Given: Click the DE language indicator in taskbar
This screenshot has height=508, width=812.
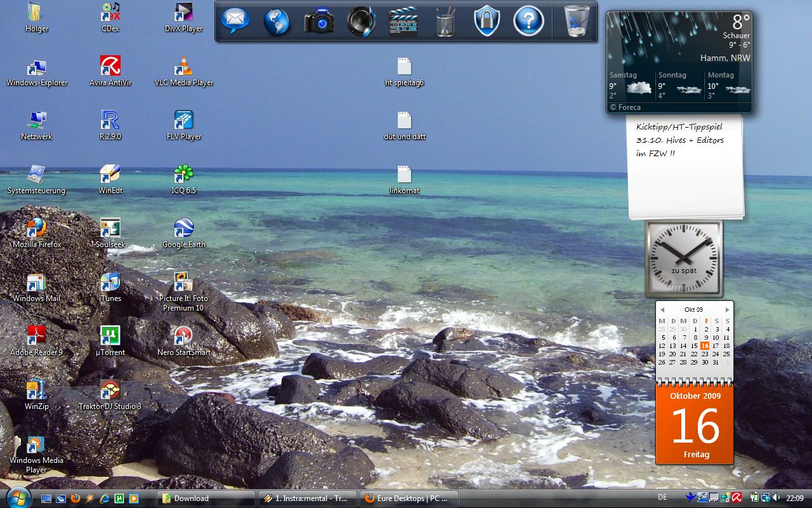Looking at the screenshot, I should point(662,498).
